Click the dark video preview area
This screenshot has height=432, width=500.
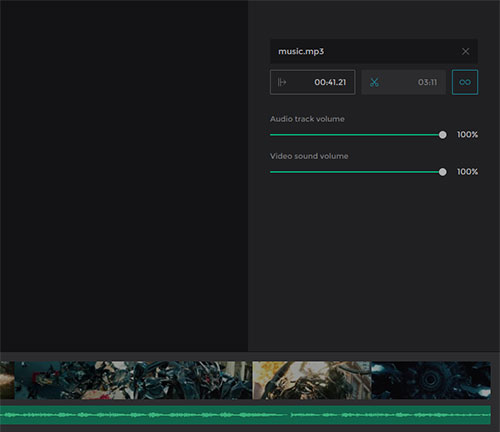pyautogui.click(x=124, y=176)
